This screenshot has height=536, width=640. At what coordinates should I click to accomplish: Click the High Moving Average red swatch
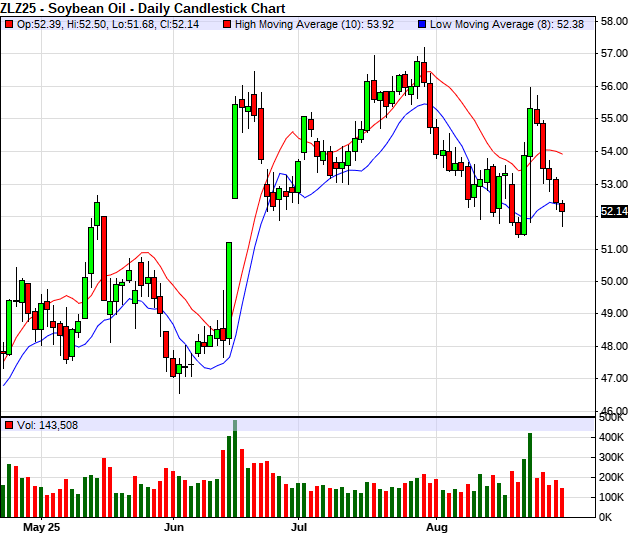[x=227, y=24]
